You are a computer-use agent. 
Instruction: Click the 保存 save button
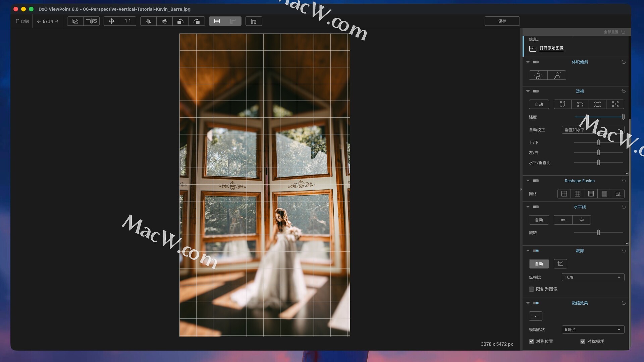(x=502, y=21)
